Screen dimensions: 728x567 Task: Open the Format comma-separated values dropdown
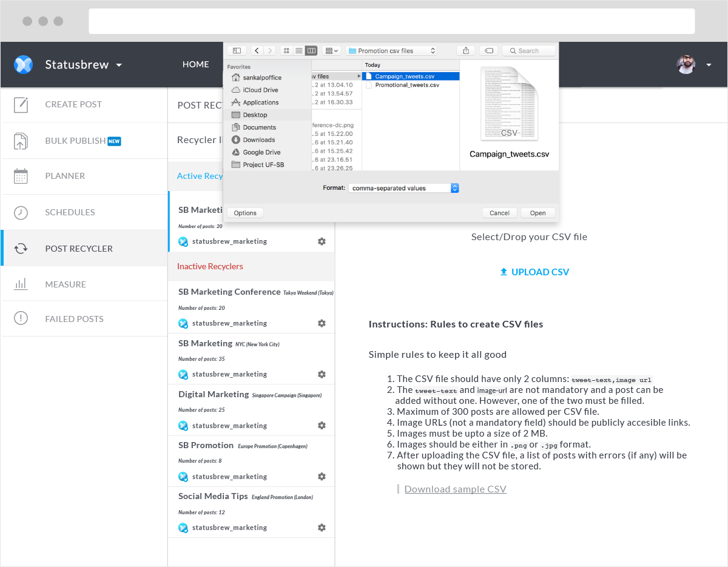tap(404, 188)
